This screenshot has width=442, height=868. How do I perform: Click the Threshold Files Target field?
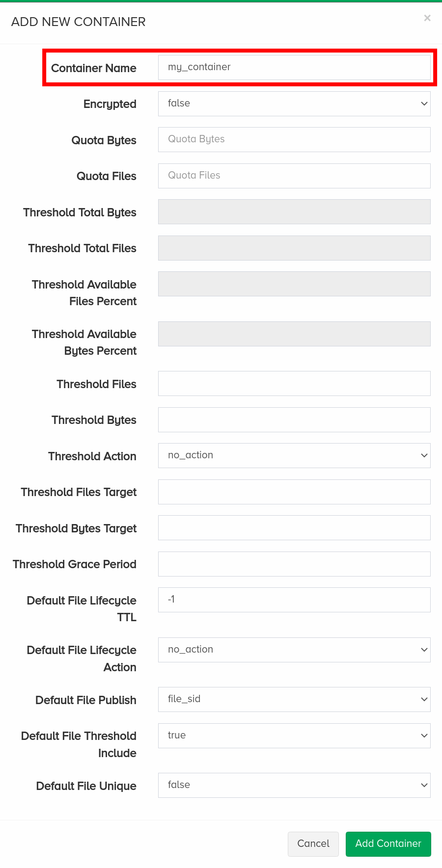[294, 492]
